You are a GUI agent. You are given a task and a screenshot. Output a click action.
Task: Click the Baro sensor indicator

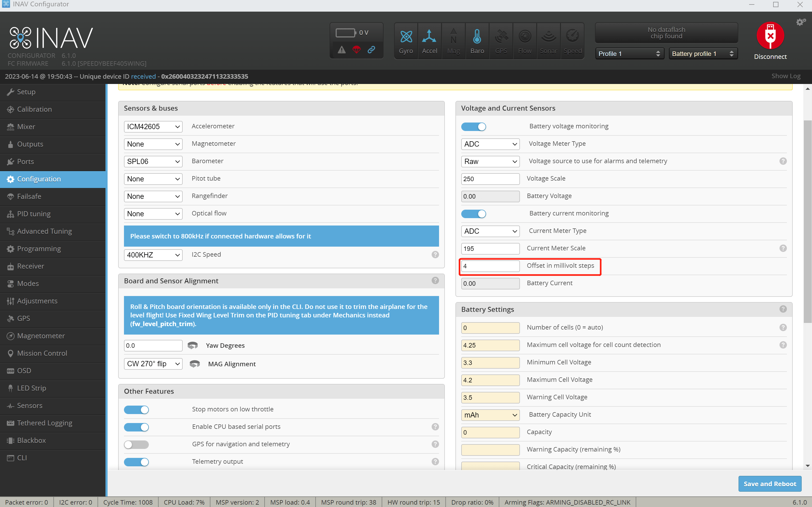click(477, 40)
